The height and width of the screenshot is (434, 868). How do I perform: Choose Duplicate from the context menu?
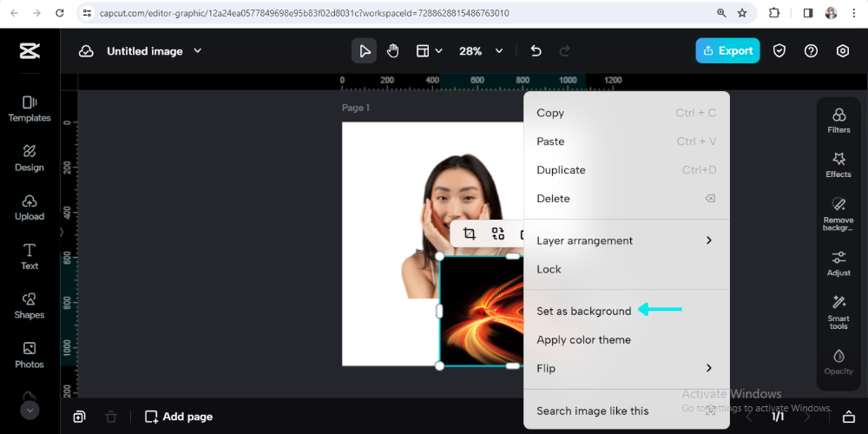(x=626, y=170)
